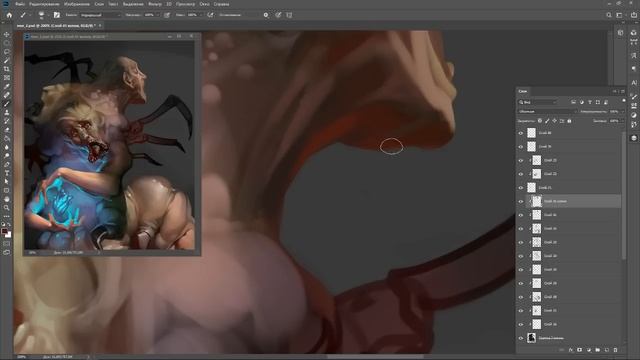
Task: Hide the bottom silhouette layer
Action: point(521,338)
